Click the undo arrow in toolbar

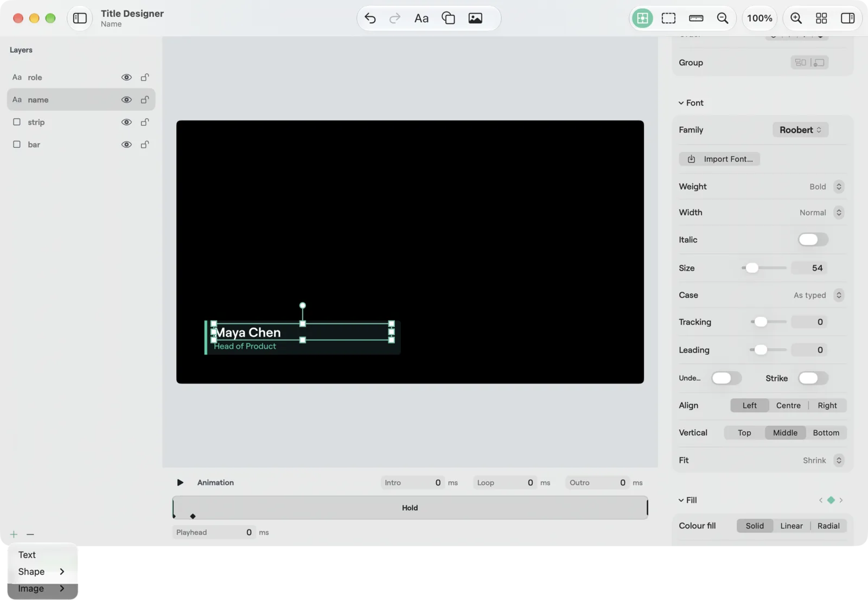click(x=370, y=18)
